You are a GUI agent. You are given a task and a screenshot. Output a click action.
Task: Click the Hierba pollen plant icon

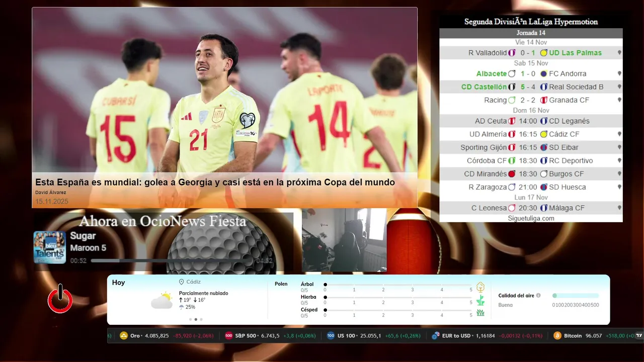[480, 300]
